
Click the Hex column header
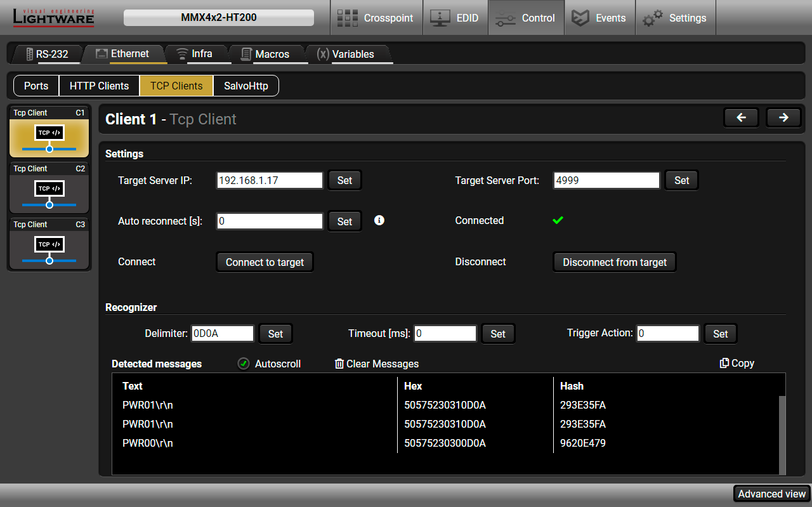pyautogui.click(x=413, y=386)
